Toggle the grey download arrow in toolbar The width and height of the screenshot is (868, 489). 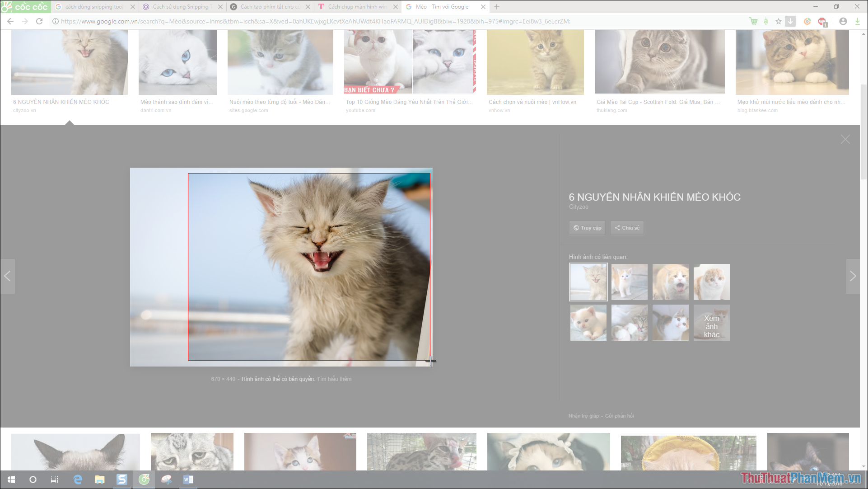(790, 21)
